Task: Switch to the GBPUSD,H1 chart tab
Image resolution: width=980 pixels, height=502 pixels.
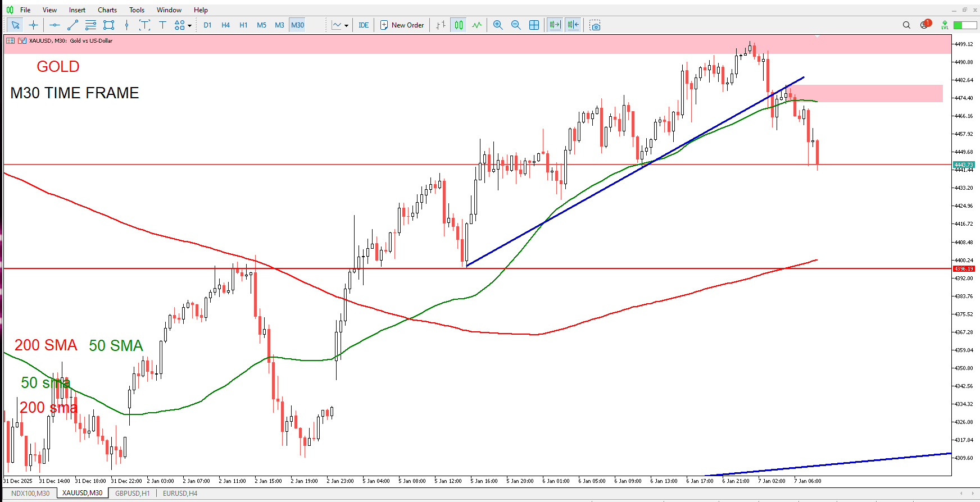Action: coord(132,493)
